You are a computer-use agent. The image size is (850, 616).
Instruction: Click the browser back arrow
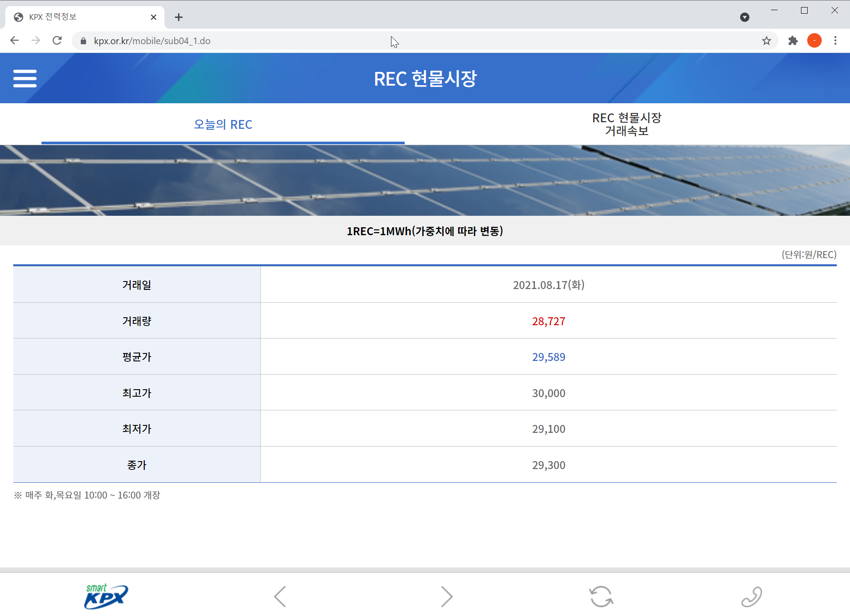(x=15, y=41)
